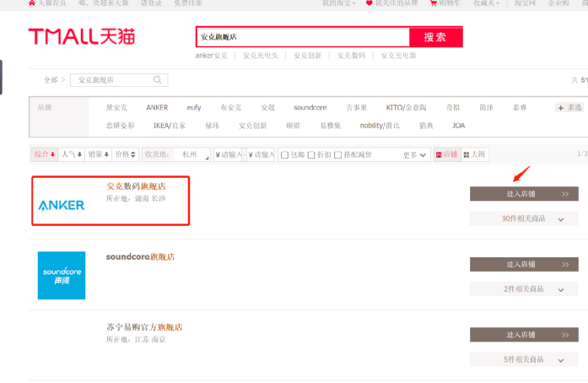Viewport: 588px width, 383px height.
Task: Check the 搭配减价 checkbox
Action: click(x=338, y=155)
